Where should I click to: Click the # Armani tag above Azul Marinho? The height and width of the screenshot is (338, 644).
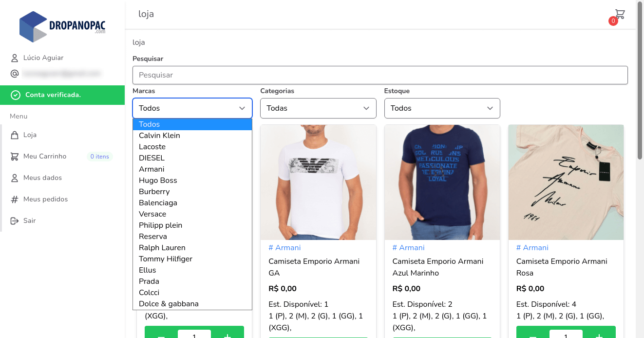(408, 248)
